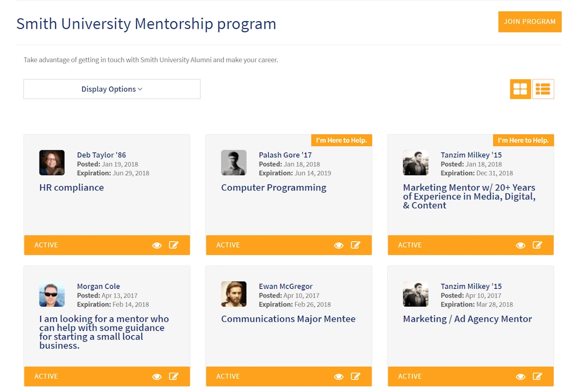Edit the Computer Programming posting
Screen dimensions: 584x392
point(355,245)
